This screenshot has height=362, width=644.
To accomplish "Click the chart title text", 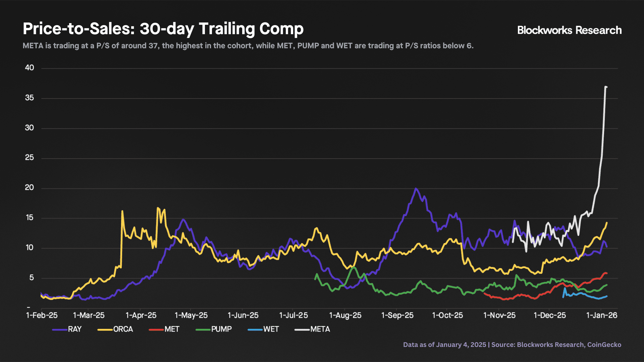I will point(163,29).
